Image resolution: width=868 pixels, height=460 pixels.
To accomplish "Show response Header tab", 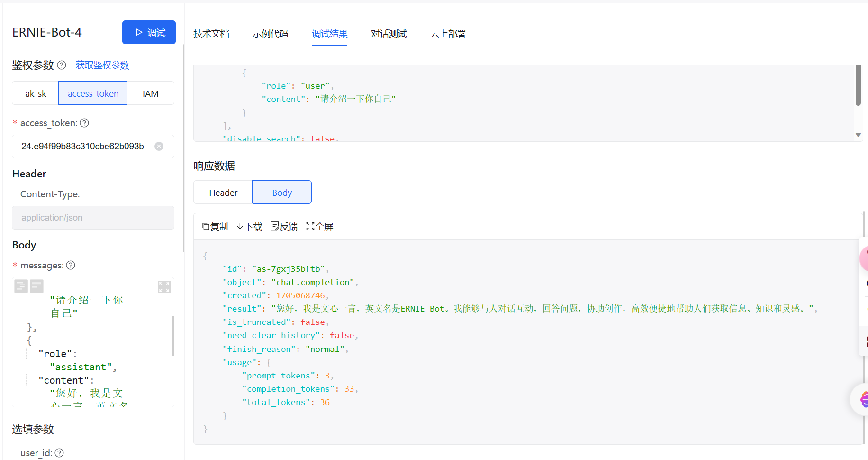I will (x=223, y=193).
